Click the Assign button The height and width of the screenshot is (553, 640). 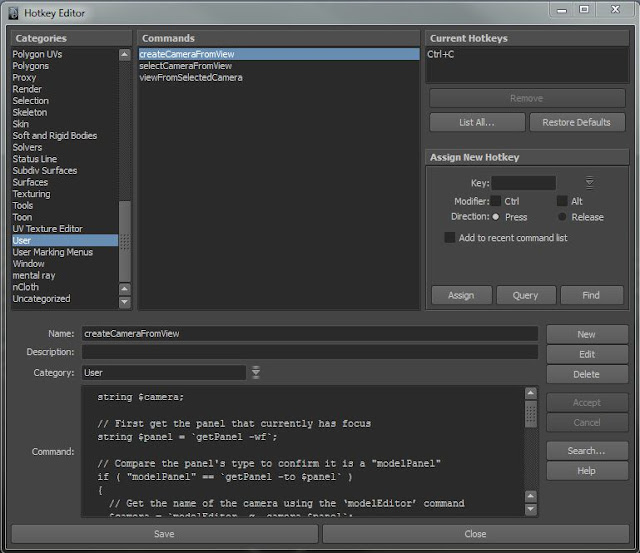[x=462, y=295]
